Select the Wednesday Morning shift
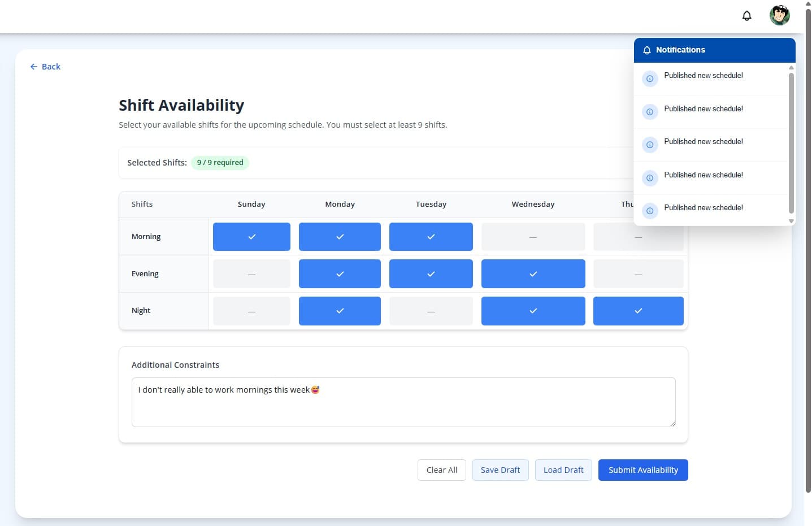812x526 pixels. 533,237
